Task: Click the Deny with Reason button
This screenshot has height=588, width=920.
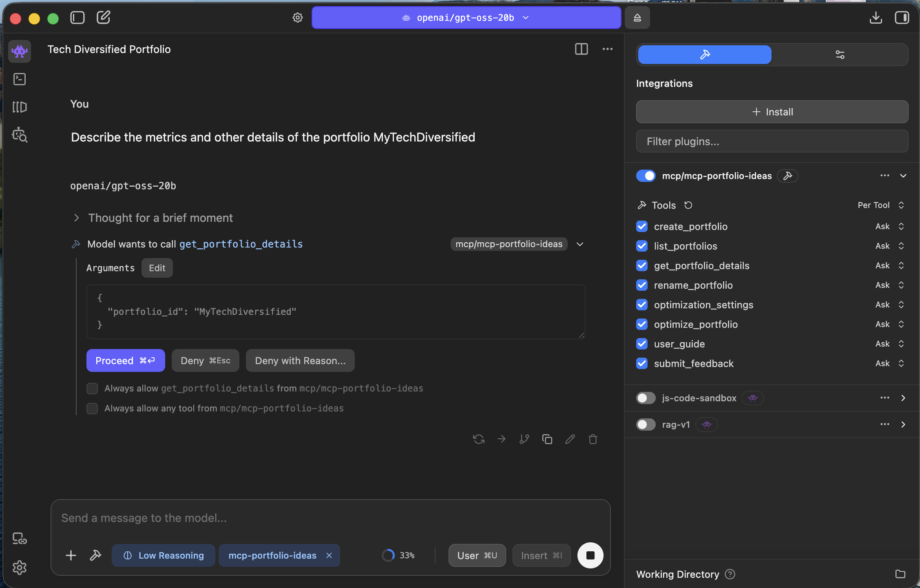Action: coord(300,360)
